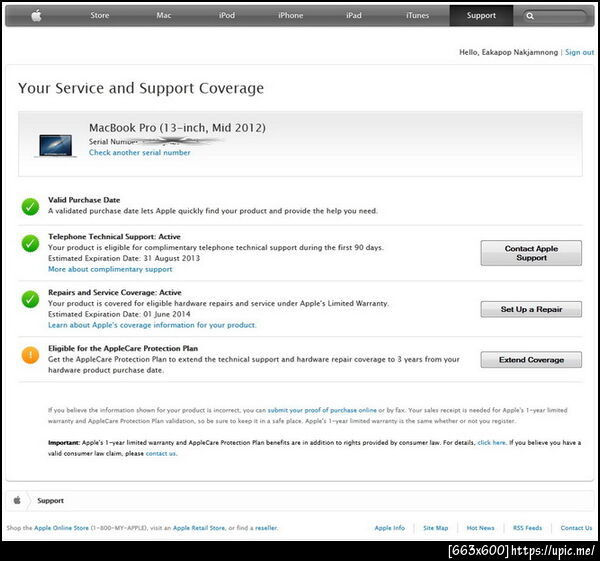
Task: Click Check another serial number link
Action: tap(139, 152)
